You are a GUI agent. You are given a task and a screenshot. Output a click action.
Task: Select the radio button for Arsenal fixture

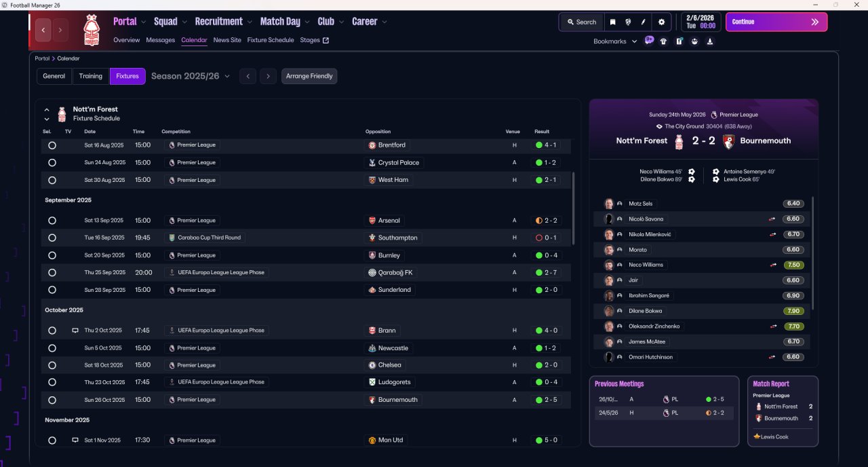(x=52, y=221)
